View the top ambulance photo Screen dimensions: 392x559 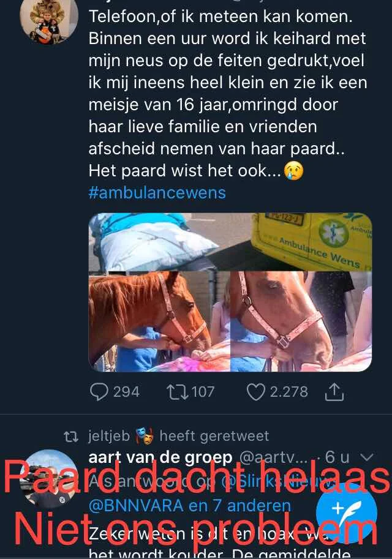click(x=230, y=241)
